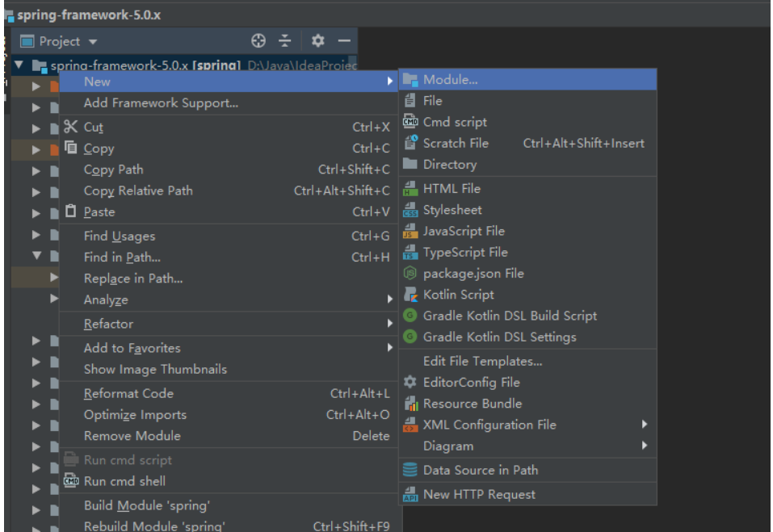Click the Gradle Kotlin DSL Build Script icon

click(x=410, y=316)
